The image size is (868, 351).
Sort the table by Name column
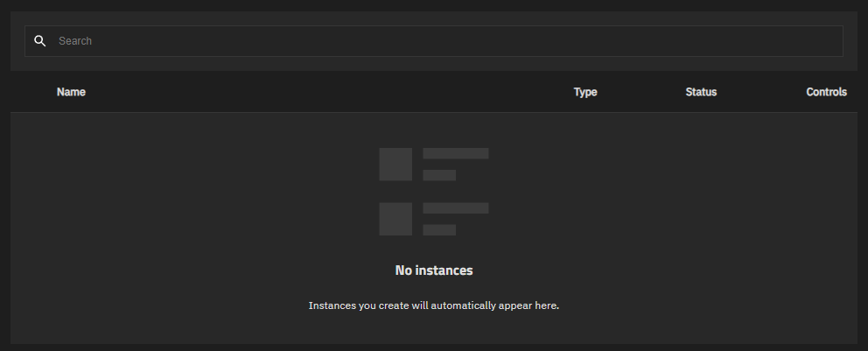(x=71, y=92)
